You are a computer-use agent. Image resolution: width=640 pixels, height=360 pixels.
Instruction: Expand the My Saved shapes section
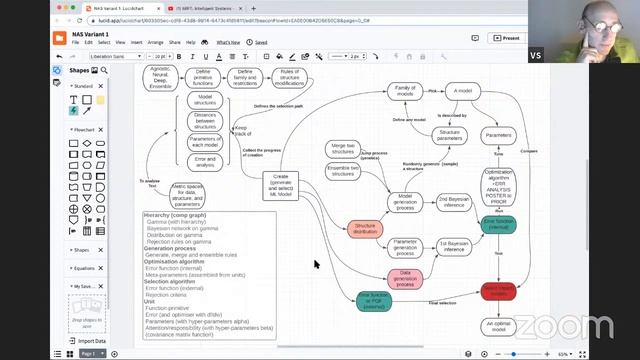click(x=82, y=287)
